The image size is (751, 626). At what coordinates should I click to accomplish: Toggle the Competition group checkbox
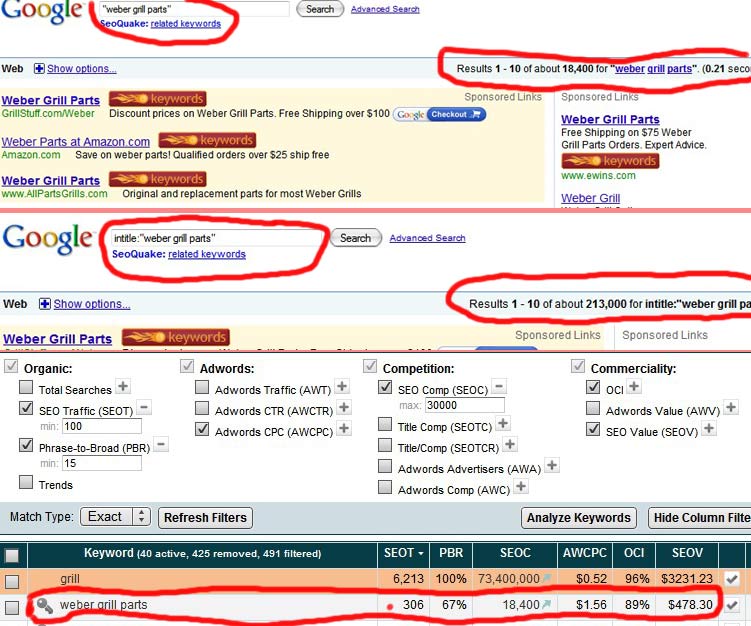370,366
